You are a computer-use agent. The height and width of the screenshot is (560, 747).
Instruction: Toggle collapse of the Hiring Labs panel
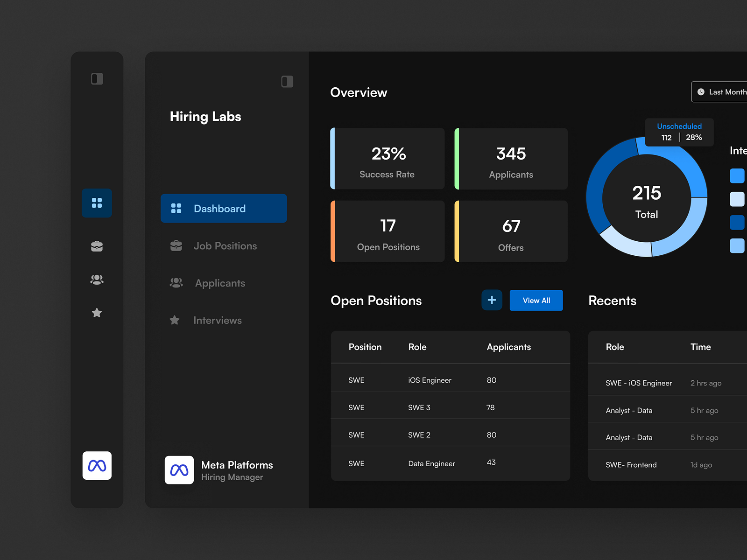[x=287, y=81]
